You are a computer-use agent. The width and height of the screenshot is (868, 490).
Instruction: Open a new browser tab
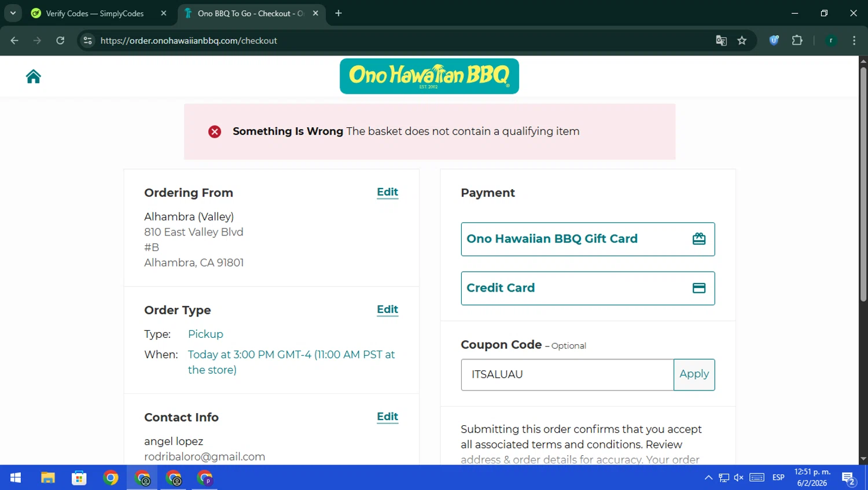click(339, 13)
